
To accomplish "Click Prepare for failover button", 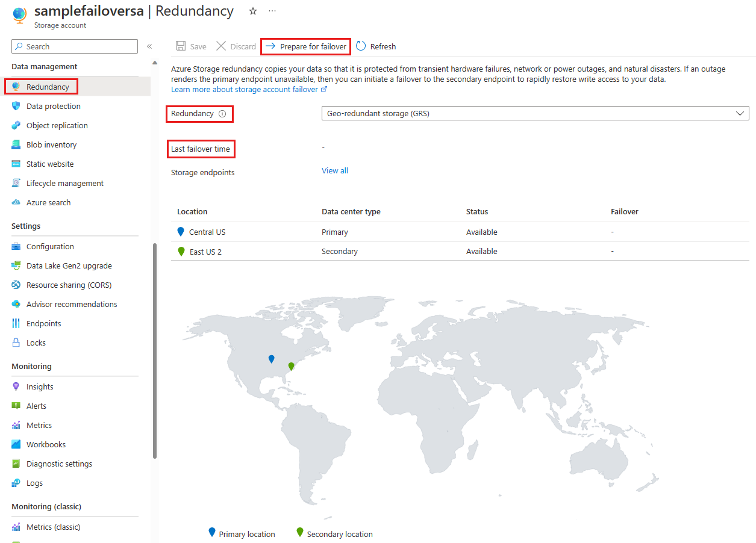I will click(x=306, y=46).
